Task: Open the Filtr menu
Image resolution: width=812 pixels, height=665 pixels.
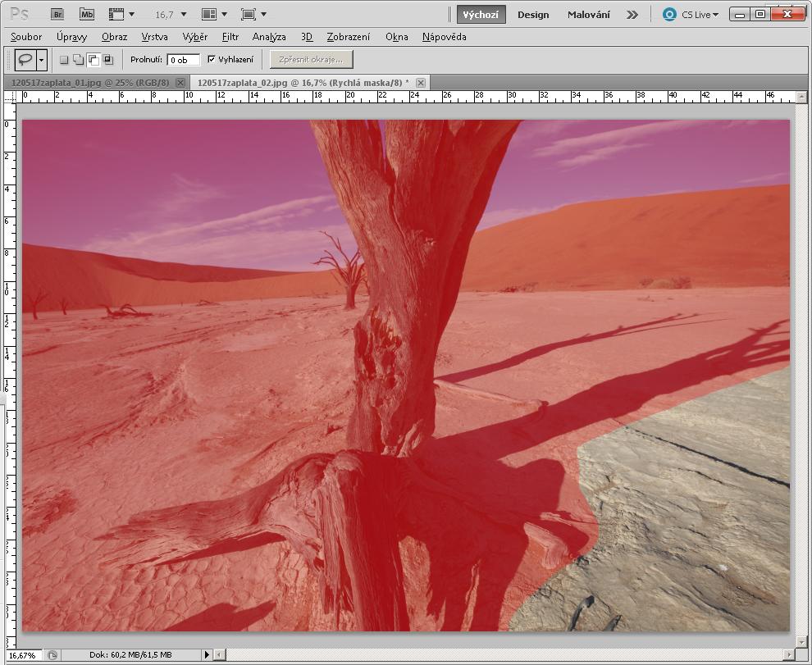Action: (x=230, y=37)
